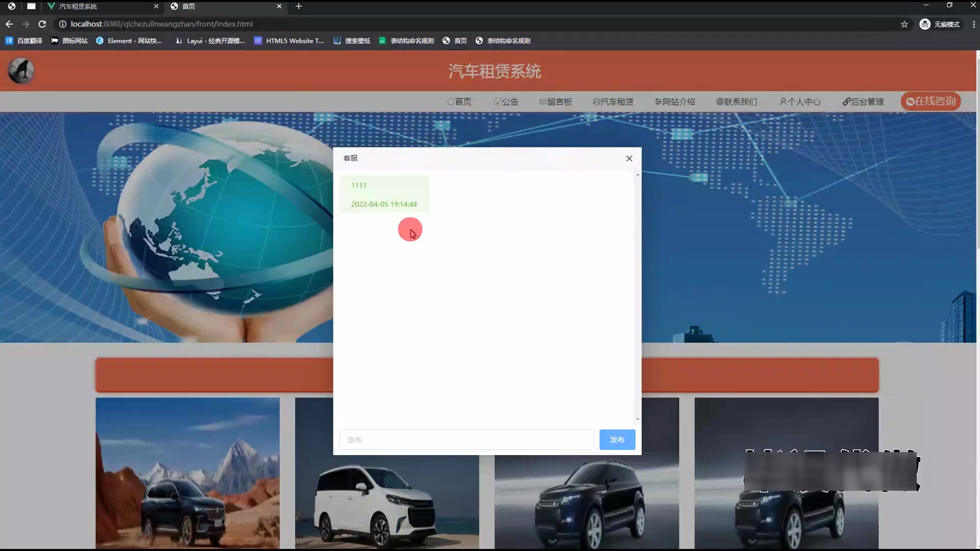Image resolution: width=980 pixels, height=551 pixels.
Task: Click the chat dialog scrollbar down arrow
Action: (x=637, y=419)
